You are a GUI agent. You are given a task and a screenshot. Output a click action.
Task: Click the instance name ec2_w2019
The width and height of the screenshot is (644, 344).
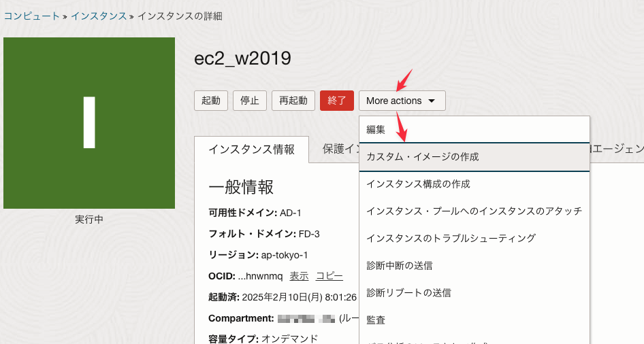(242, 58)
